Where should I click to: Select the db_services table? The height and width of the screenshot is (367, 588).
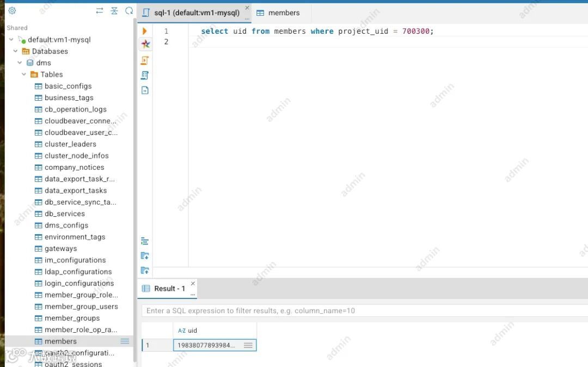(x=64, y=213)
